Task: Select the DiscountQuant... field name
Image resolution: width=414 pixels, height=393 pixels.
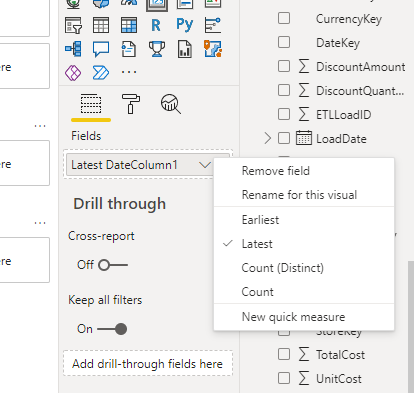Action: coord(360,91)
